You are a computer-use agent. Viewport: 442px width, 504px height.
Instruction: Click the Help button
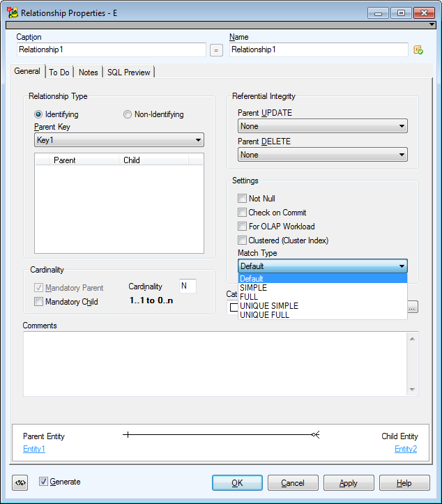pyautogui.click(x=404, y=483)
